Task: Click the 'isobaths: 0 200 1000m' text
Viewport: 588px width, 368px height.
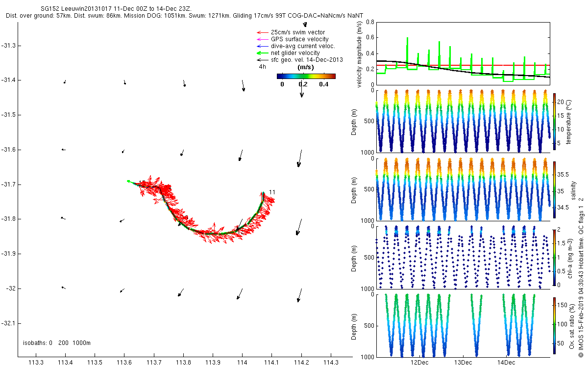Action: [x=57, y=343]
